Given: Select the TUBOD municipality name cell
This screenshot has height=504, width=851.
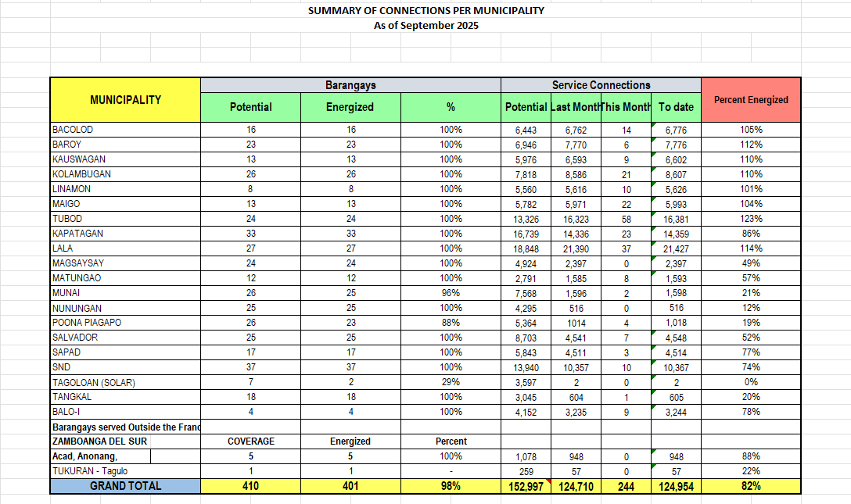Looking at the screenshot, I should tap(125, 219).
